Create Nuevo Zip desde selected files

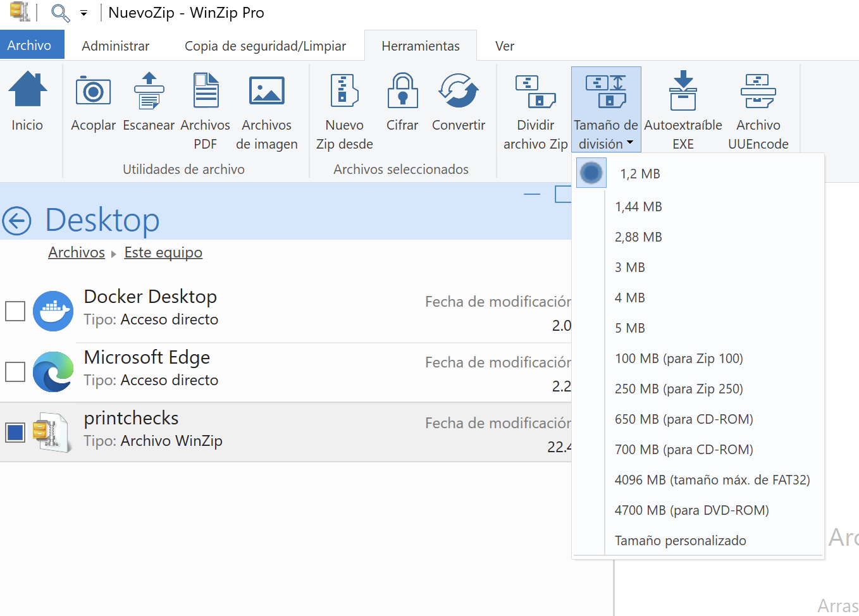(x=345, y=111)
